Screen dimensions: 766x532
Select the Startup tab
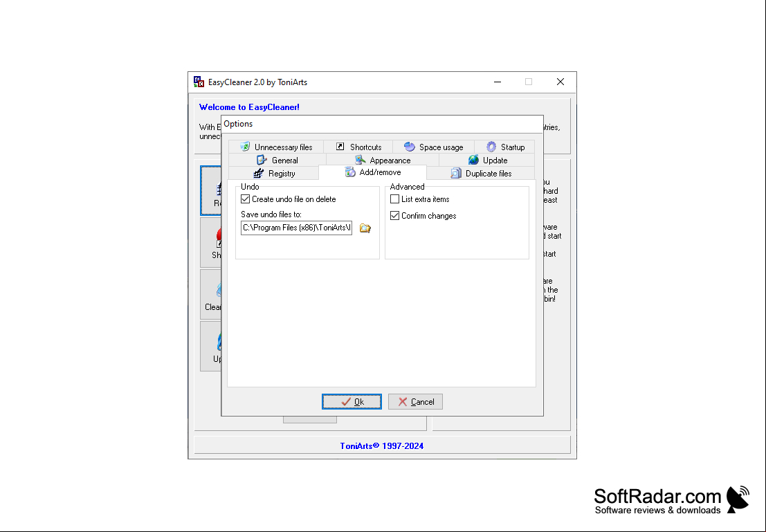(x=504, y=147)
